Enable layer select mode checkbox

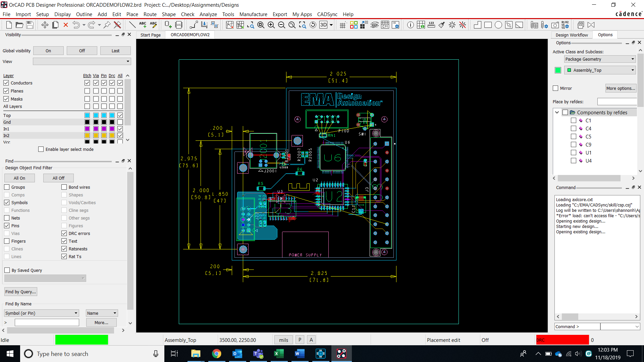41,149
